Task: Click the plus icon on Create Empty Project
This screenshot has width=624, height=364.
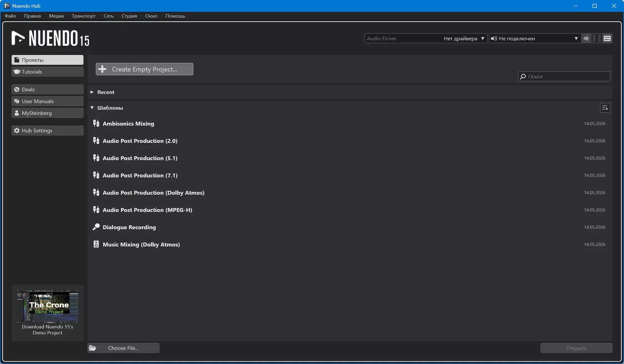Action: coord(103,69)
